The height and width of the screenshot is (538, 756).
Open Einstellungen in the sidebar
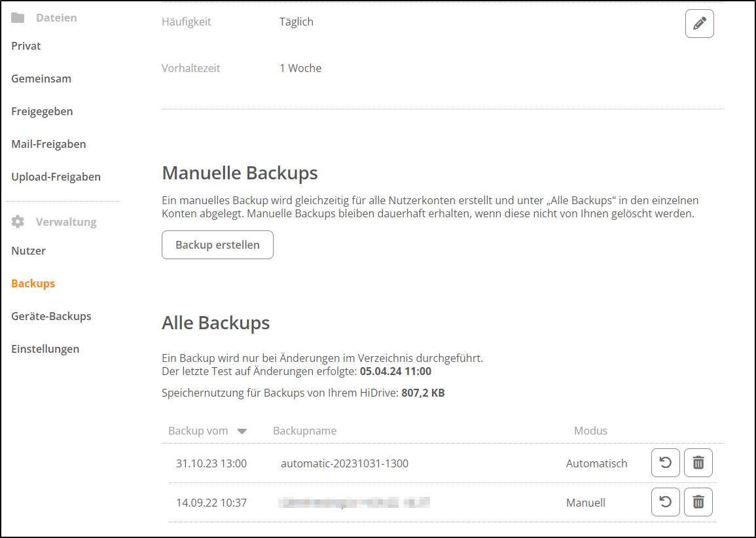point(45,349)
